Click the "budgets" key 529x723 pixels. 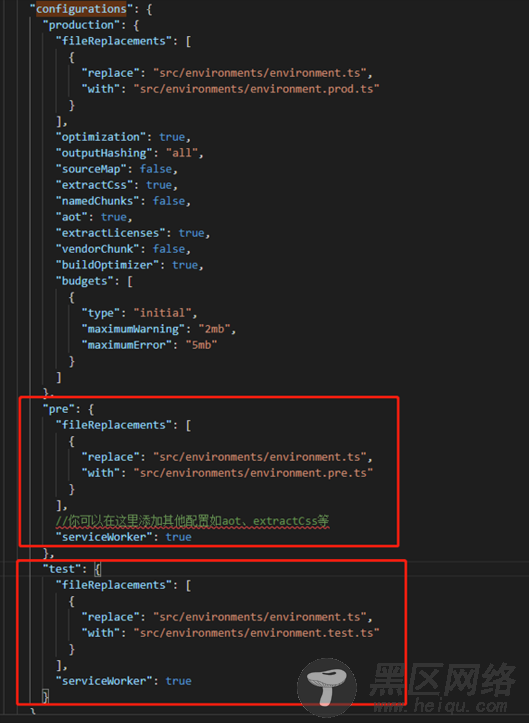click(84, 281)
